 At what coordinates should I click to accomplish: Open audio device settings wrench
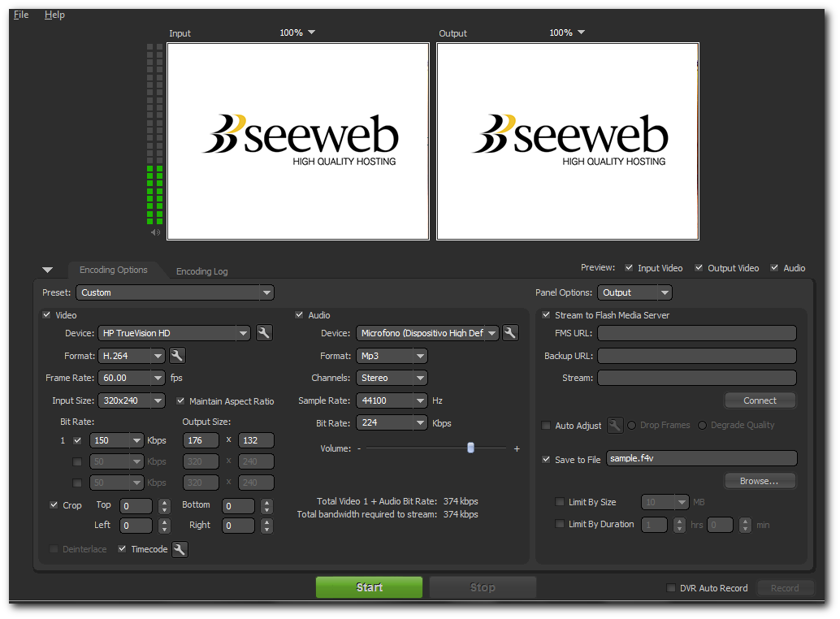point(510,333)
